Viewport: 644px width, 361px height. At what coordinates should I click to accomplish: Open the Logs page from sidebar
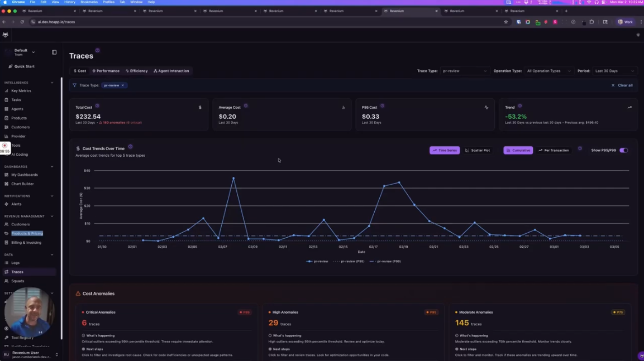coord(16,262)
